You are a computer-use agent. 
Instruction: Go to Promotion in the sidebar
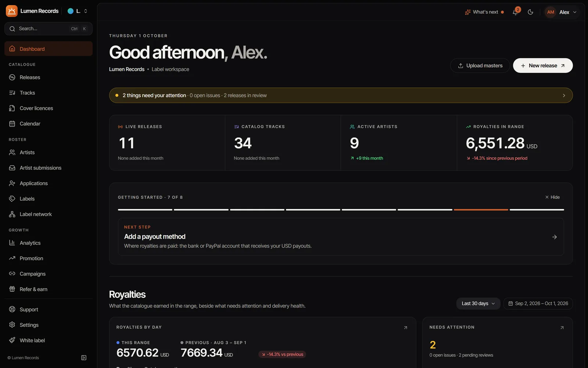coord(49,258)
